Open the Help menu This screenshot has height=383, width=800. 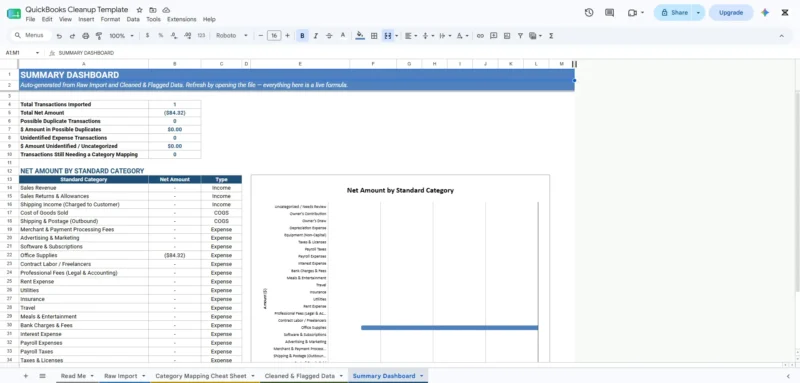point(209,19)
